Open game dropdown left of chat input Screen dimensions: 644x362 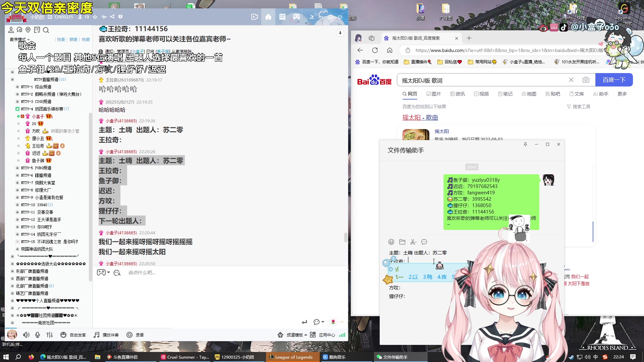coord(103,273)
